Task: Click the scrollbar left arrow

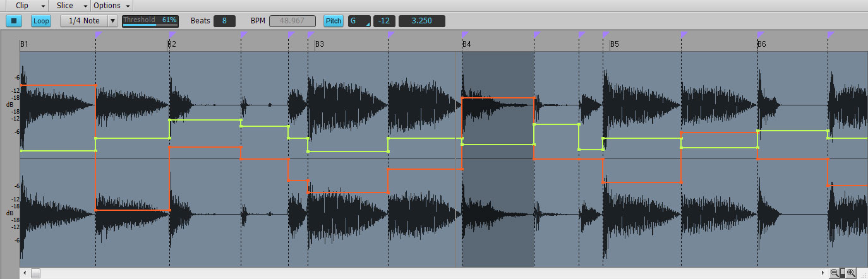Action: tap(25, 273)
